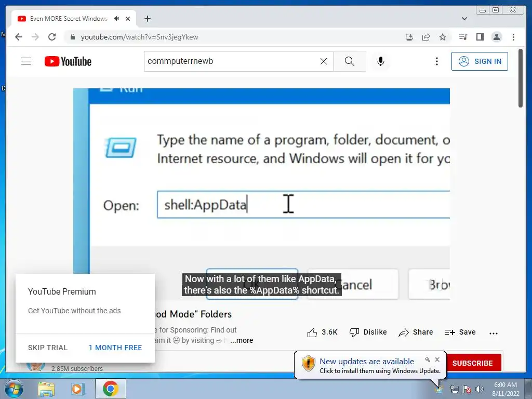Open the Chrome three-dot menu
Viewport: 532px width, 399px height.
[x=513, y=37]
